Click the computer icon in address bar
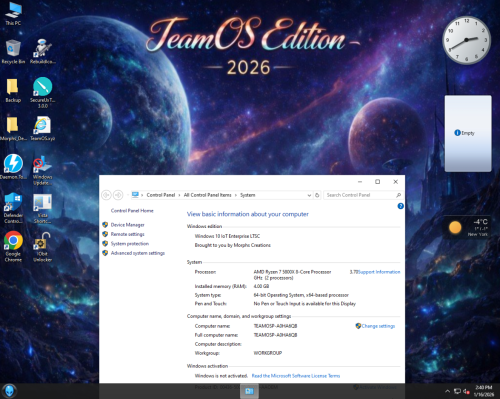500x399 pixels. (135, 195)
